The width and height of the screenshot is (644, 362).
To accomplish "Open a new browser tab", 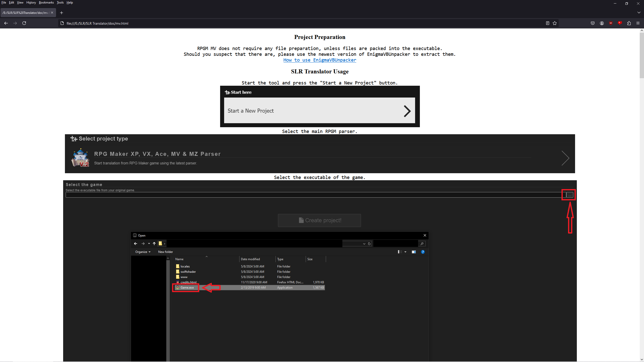I will (x=61, y=13).
